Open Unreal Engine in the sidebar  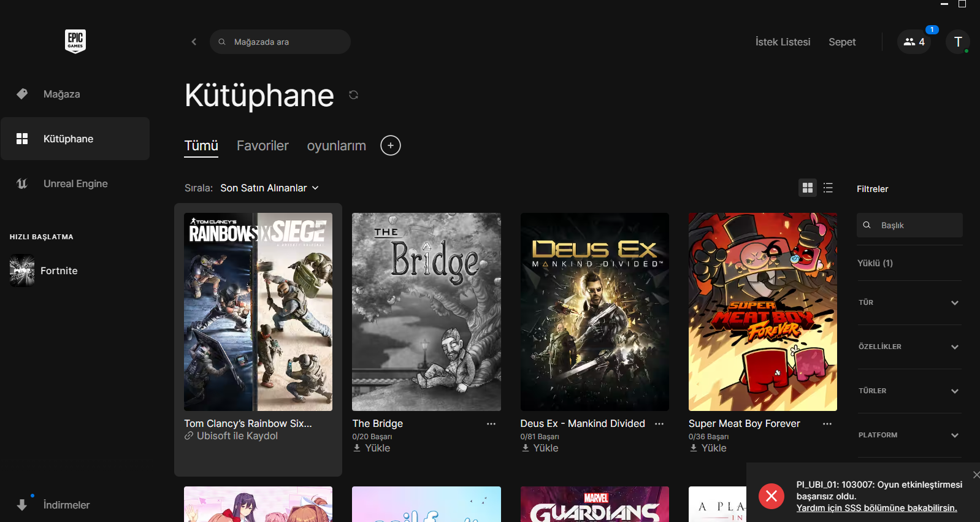[75, 183]
